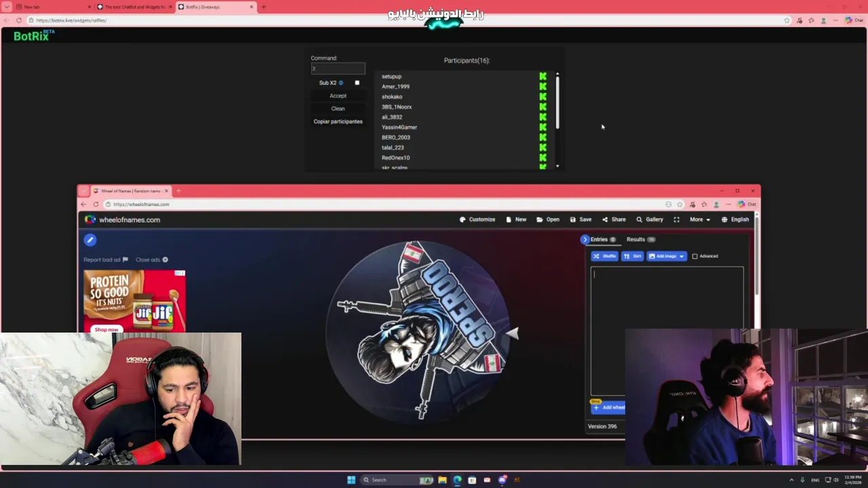This screenshot has height=488, width=868.
Task: Sort the wheel entries
Action: [x=633, y=256]
